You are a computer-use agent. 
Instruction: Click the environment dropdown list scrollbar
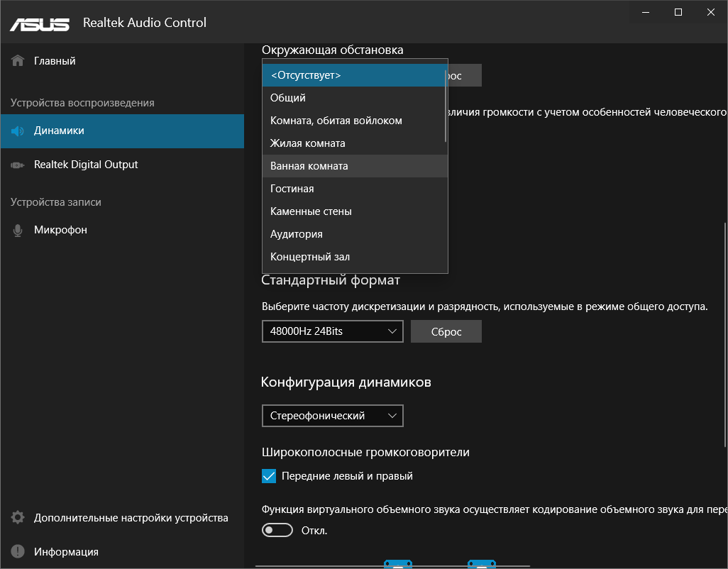446,106
